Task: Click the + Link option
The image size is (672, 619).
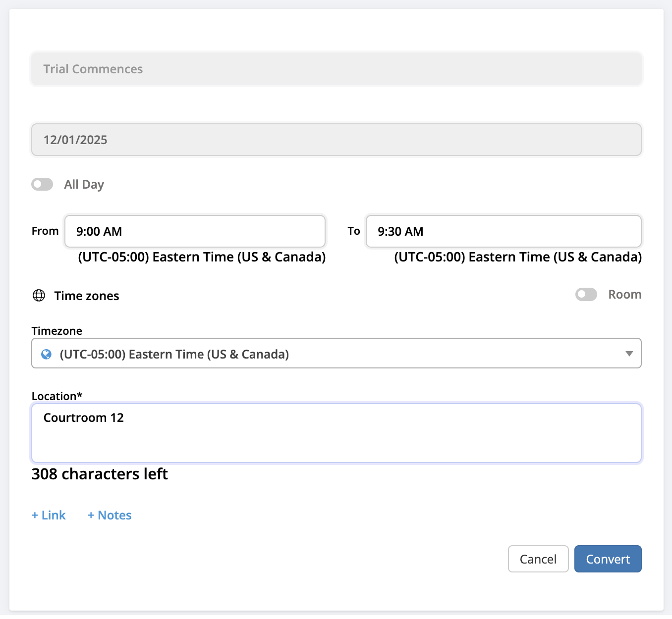Action: coord(49,516)
